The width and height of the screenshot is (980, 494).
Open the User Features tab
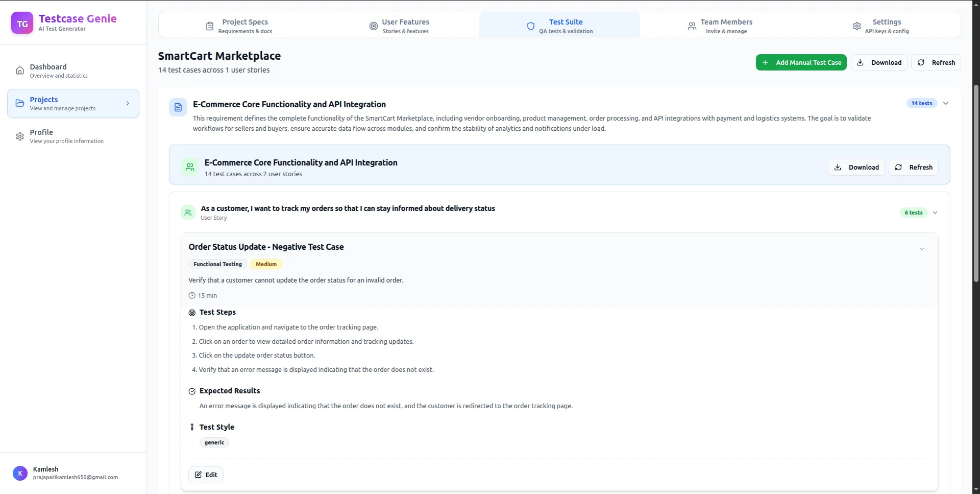[399, 26]
